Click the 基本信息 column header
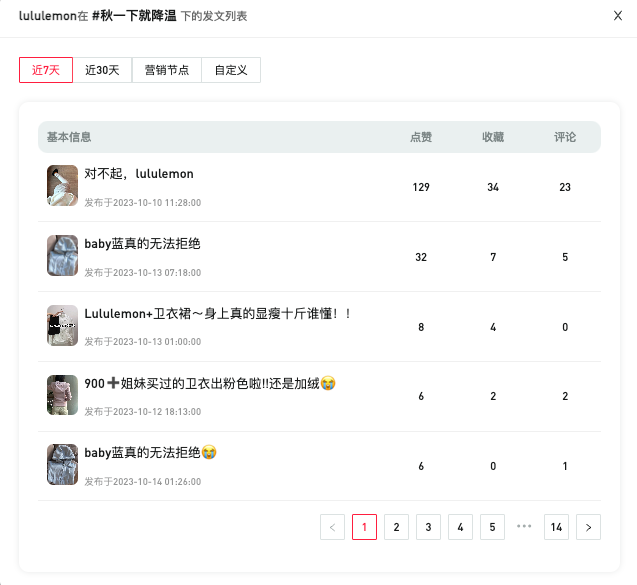 [69, 137]
